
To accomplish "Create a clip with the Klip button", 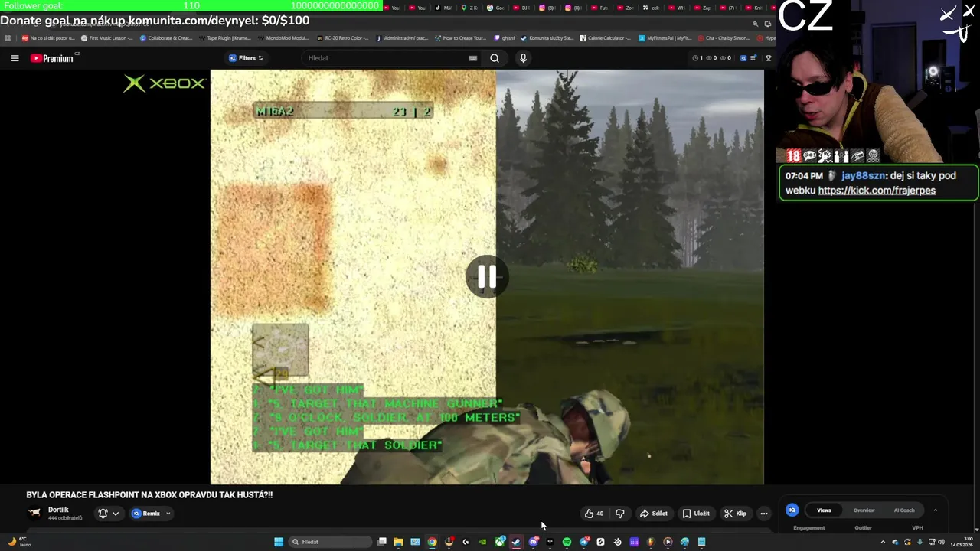I will [736, 514].
